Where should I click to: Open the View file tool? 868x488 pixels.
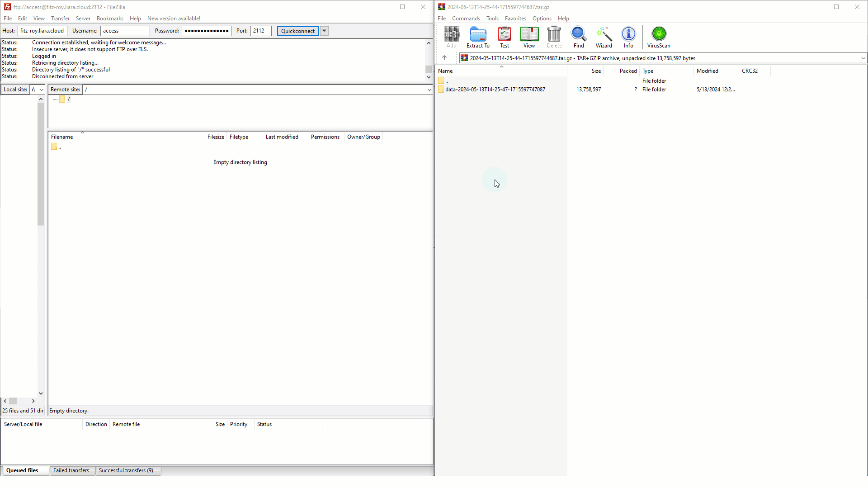tap(529, 38)
